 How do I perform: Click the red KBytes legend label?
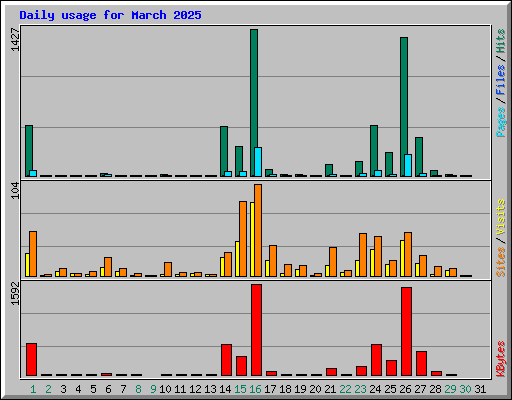501,359
